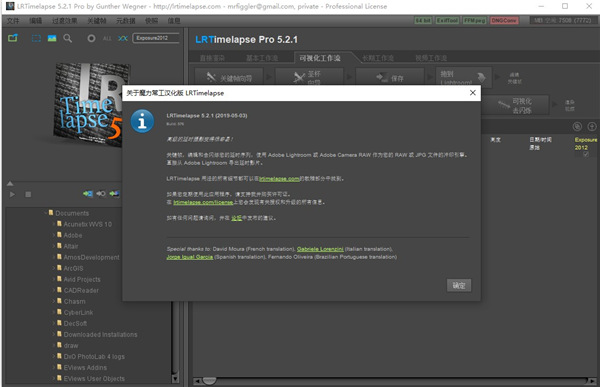Click the memory usage readout 7508 (7772)
This screenshot has height=387, width=600.
tap(563, 21)
